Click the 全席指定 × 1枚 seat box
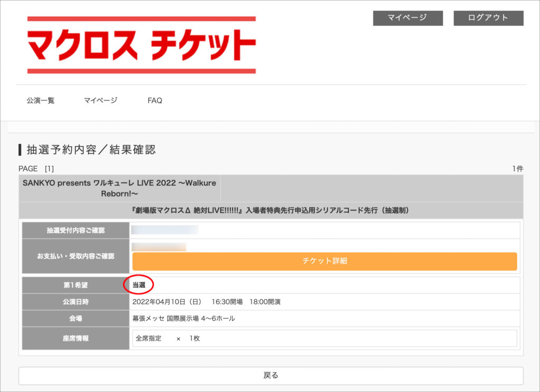 (324, 338)
